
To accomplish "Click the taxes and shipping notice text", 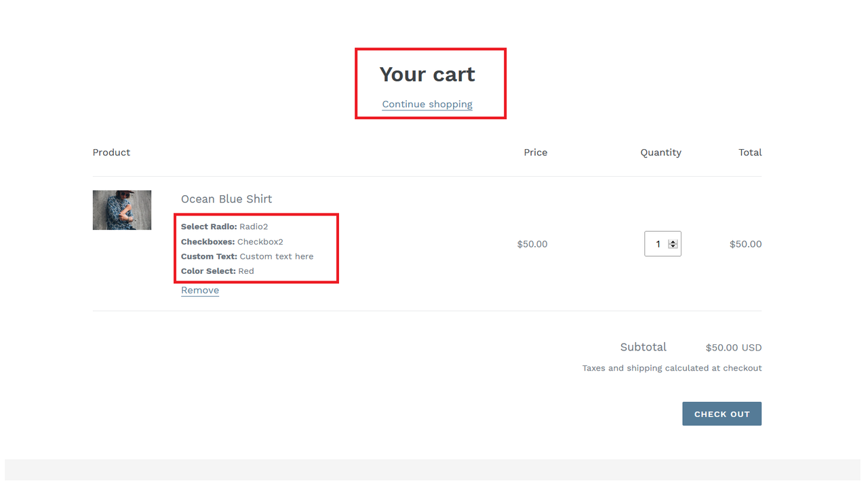I will [x=671, y=368].
